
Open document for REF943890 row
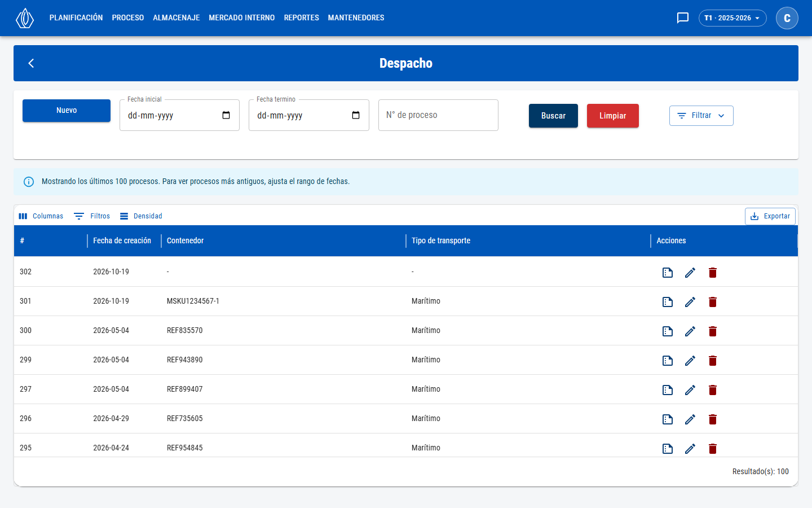point(668,361)
